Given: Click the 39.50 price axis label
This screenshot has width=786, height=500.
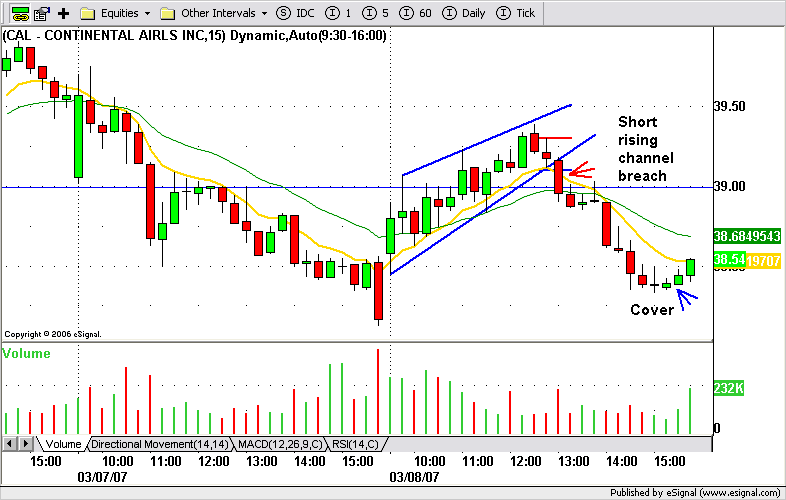Looking at the screenshot, I should click(x=729, y=106).
